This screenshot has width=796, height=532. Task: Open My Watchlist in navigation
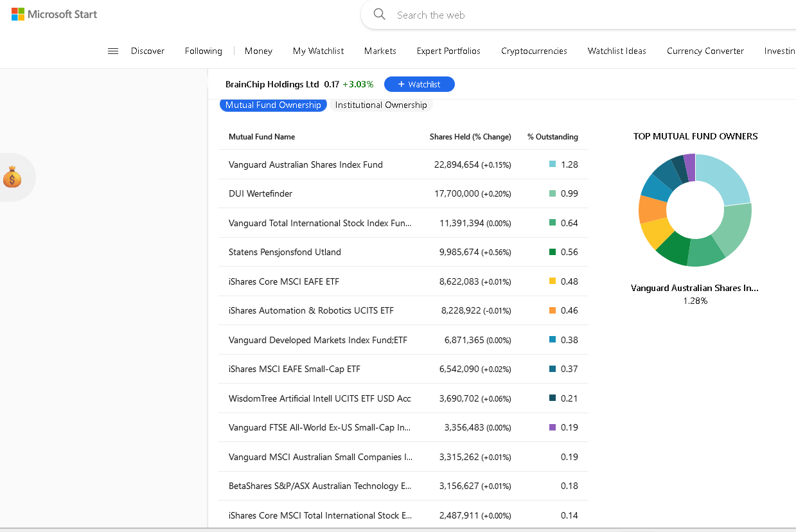[318, 51]
